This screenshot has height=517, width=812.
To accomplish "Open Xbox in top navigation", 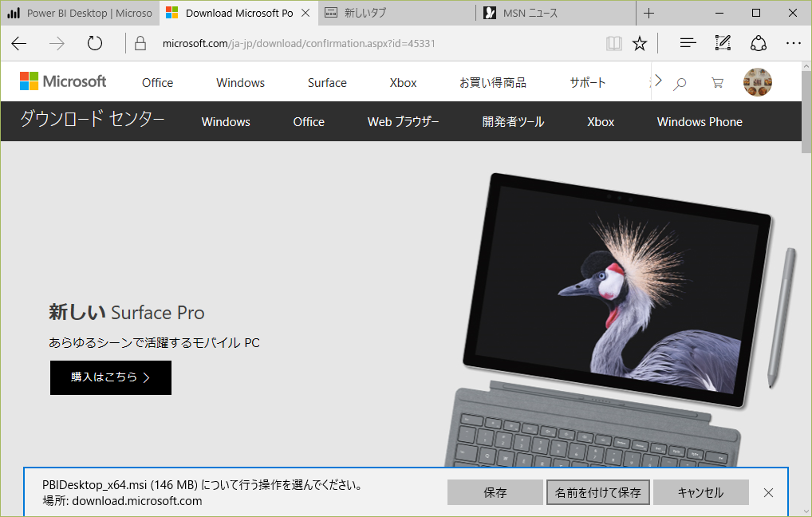I will coord(403,83).
